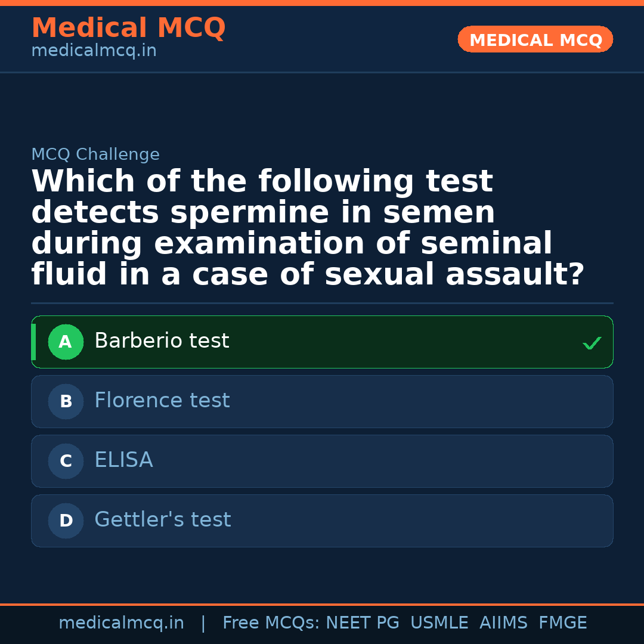Open the medicalmcq.in link under the title
Image resolution: width=644 pixels, height=644 pixels.
tap(94, 51)
